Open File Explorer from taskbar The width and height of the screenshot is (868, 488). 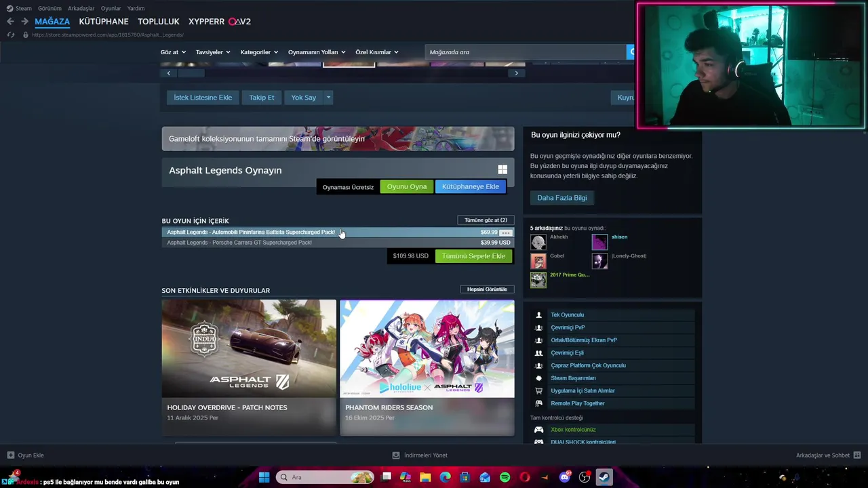click(x=425, y=477)
